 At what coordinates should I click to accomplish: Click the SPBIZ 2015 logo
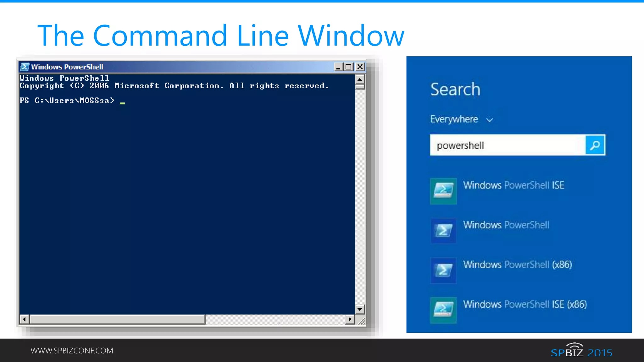pos(581,350)
